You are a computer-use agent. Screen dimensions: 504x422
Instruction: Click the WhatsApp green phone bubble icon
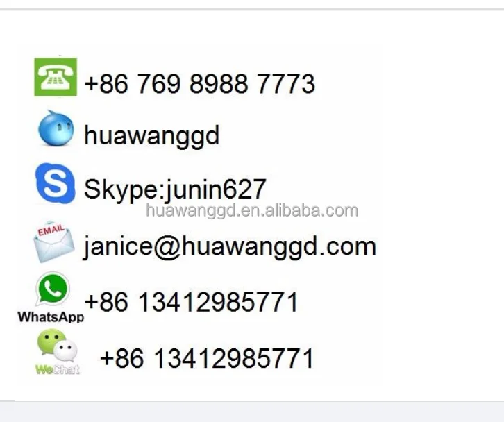(x=53, y=289)
